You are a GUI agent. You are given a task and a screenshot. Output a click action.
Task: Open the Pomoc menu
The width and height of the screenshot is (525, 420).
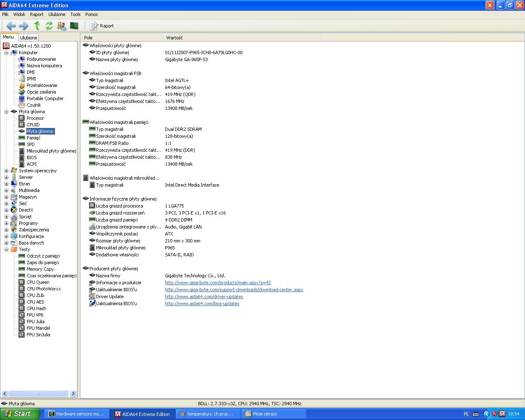[x=92, y=14]
